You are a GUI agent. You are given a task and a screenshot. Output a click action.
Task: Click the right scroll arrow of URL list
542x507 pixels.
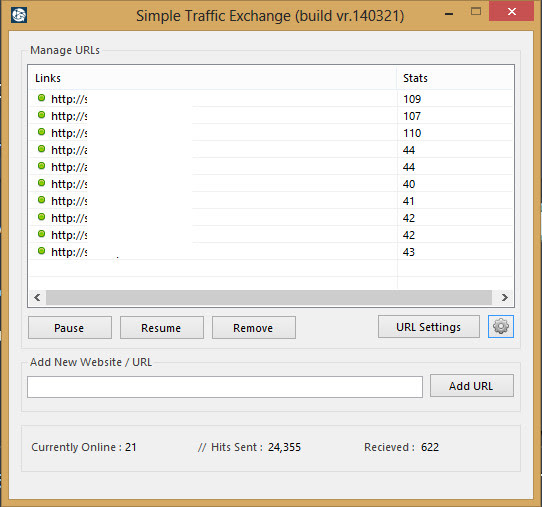coord(504,298)
